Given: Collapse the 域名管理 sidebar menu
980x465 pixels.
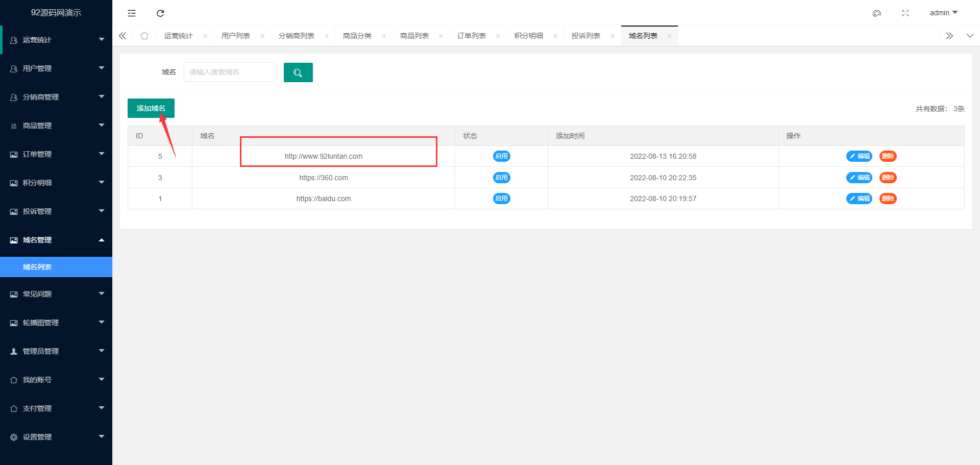Looking at the screenshot, I should pyautogui.click(x=56, y=240).
